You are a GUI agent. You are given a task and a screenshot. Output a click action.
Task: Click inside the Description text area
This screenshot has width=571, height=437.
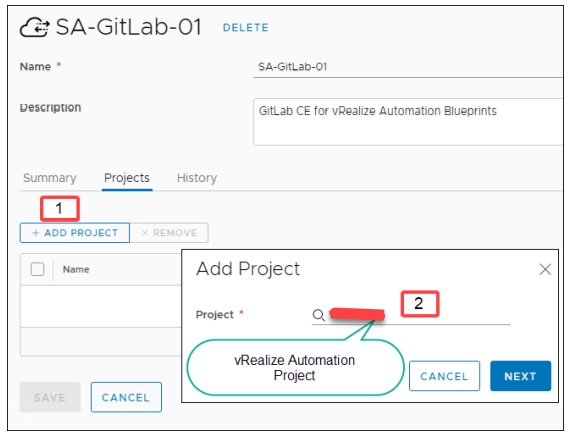(x=408, y=122)
